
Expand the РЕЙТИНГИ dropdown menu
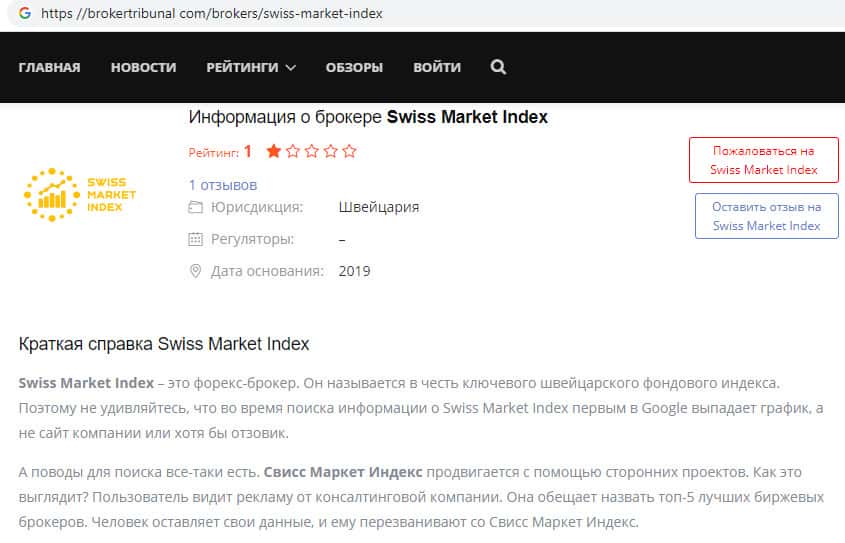click(251, 67)
